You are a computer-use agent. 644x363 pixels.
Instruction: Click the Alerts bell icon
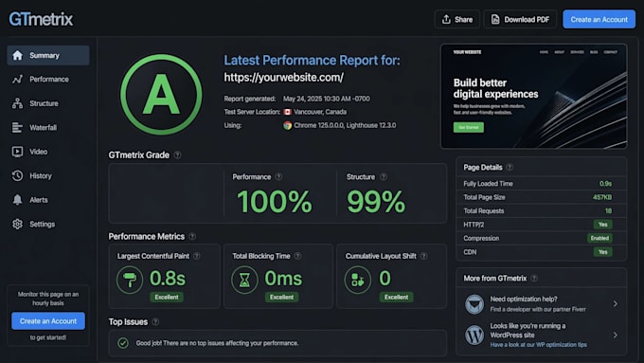(17, 200)
